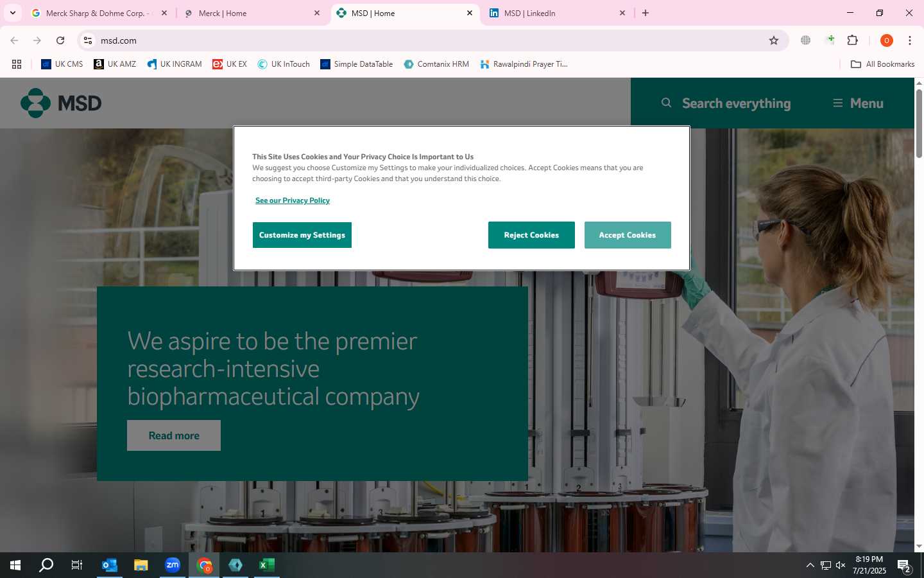Image resolution: width=924 pixels, height=578 pixels.
Task: Open the tab search dropdown arrow
Action: pyautogui.click(x=12, y=13)
